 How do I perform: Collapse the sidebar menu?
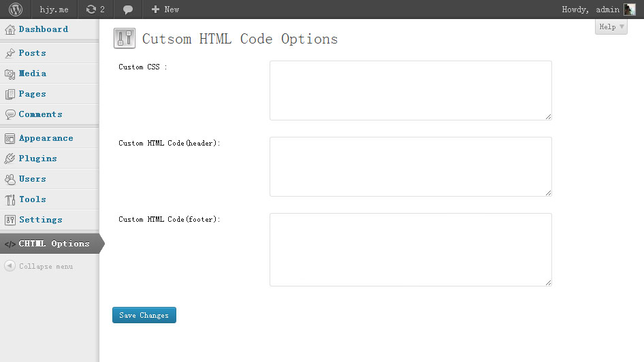(39, 266)
